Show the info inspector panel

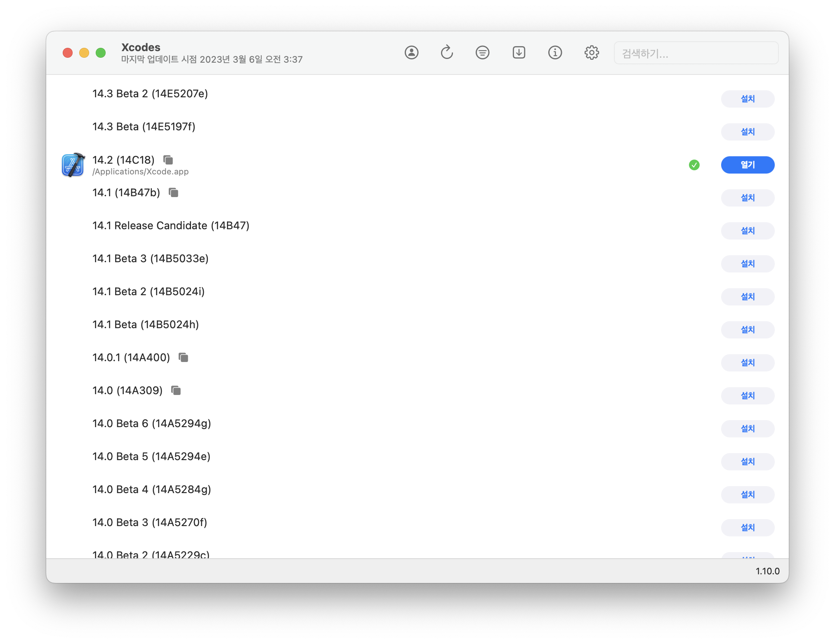coord(555,53)
